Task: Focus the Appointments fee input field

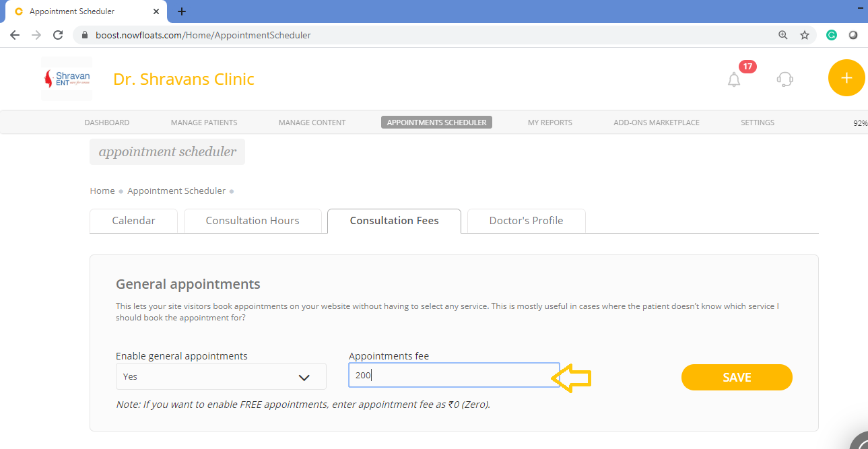Action: point(454,376)
